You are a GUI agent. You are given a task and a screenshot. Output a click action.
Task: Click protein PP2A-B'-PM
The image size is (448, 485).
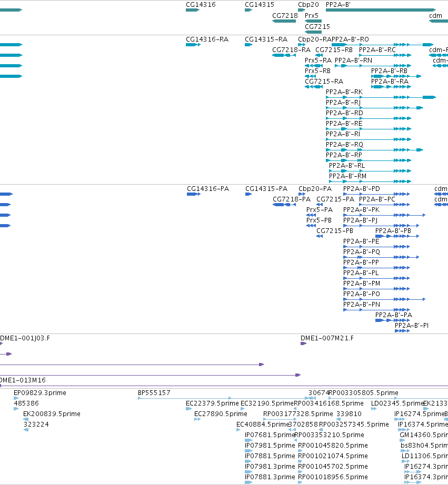pos(362,284)
